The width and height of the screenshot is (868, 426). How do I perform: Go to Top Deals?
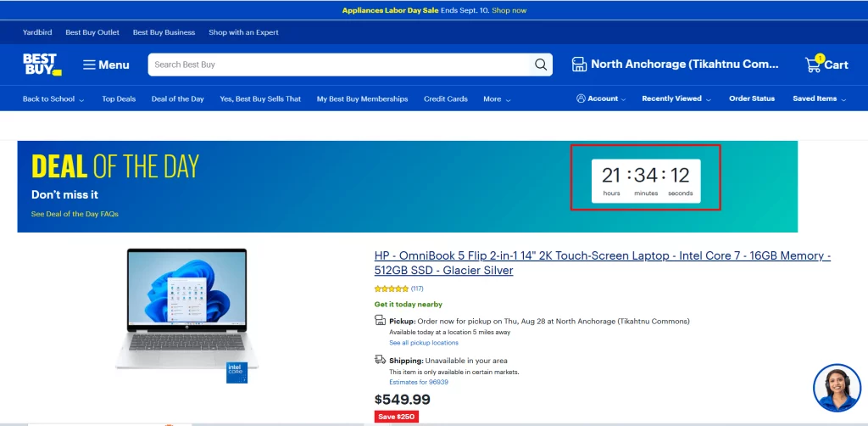click(119, 99)
